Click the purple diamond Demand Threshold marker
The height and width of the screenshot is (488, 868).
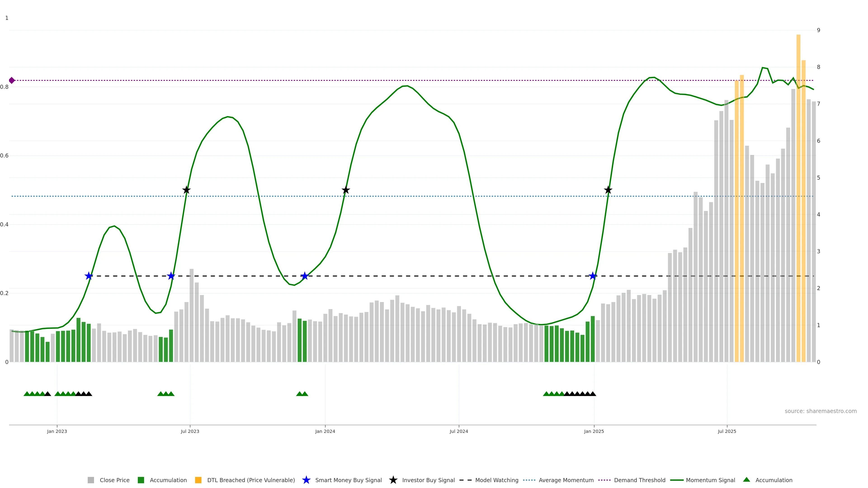pyautogui.click(x=12, y=80)
